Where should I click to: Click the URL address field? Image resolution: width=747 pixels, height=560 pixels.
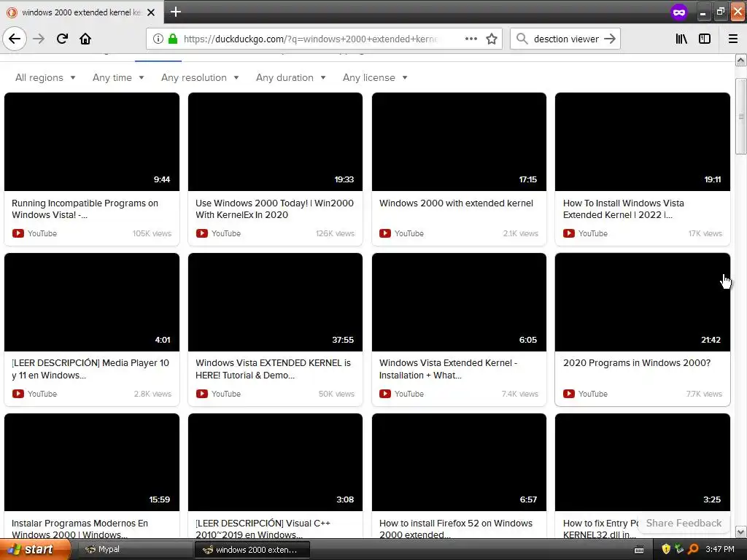coord(309,39)
